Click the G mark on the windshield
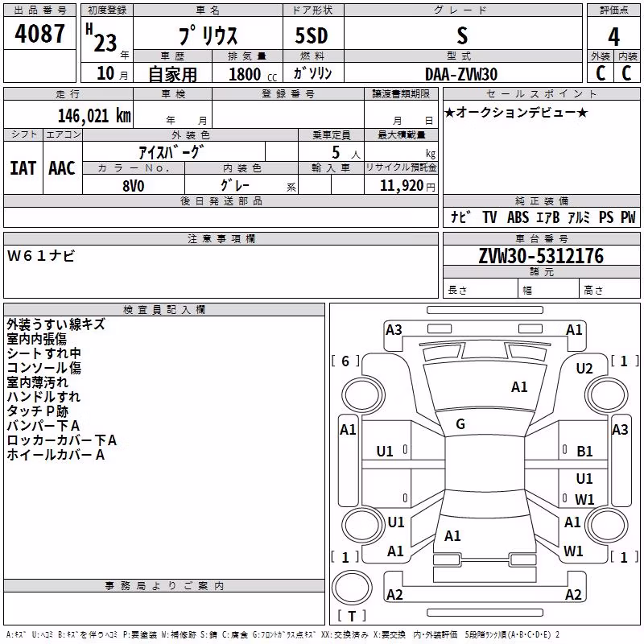 460,424
